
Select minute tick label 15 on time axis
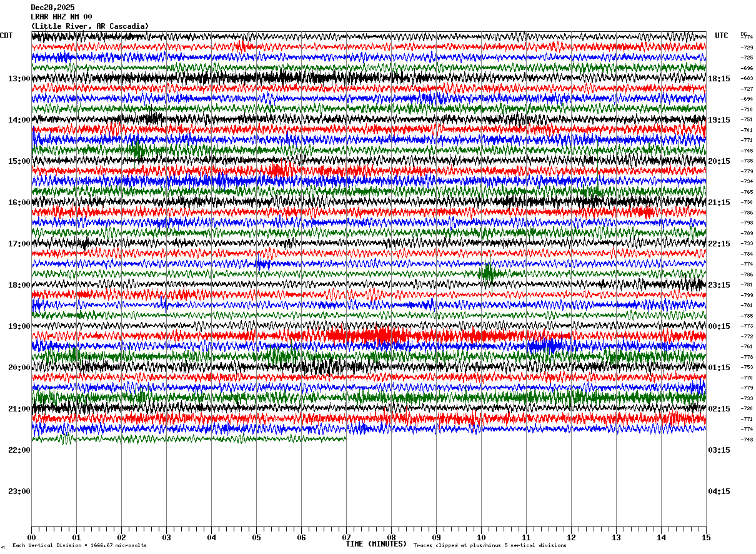(706, 538)
